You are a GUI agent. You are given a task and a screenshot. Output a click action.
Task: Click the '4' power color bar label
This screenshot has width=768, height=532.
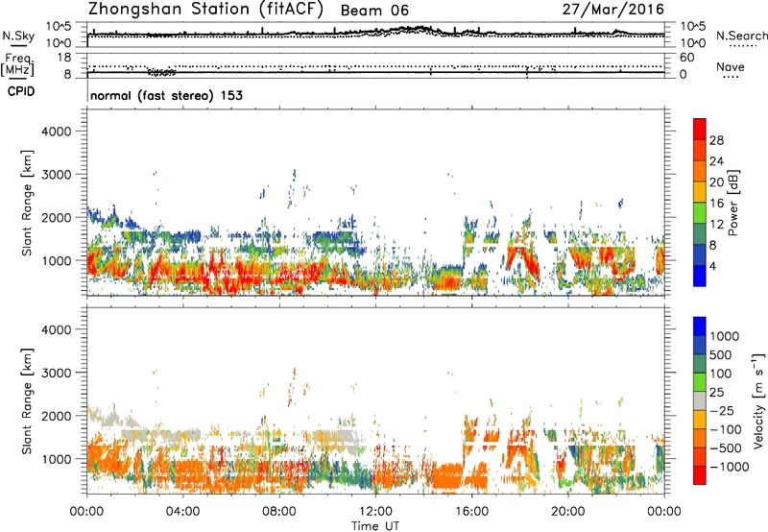713,266
